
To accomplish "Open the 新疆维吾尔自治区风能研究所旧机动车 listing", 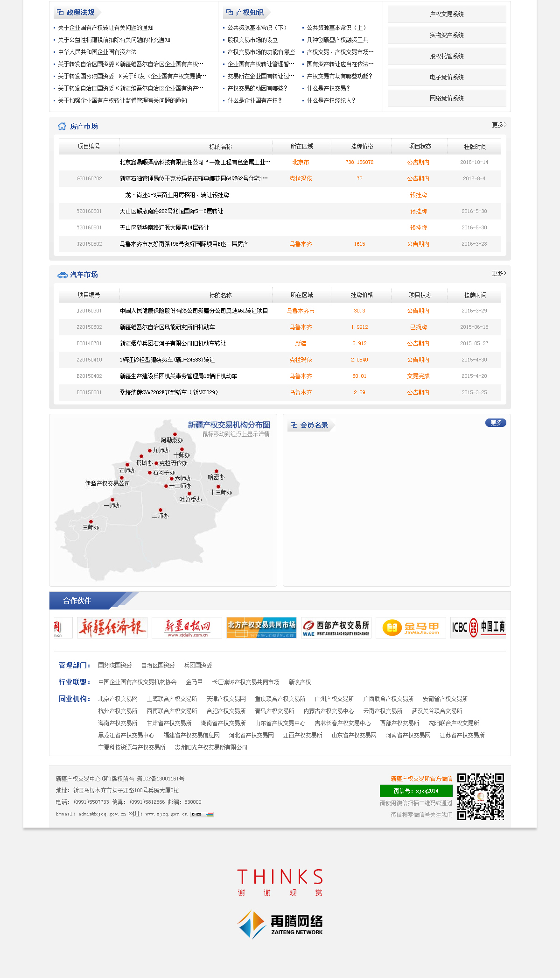I will pyautogui.click(x=167, y=327).
